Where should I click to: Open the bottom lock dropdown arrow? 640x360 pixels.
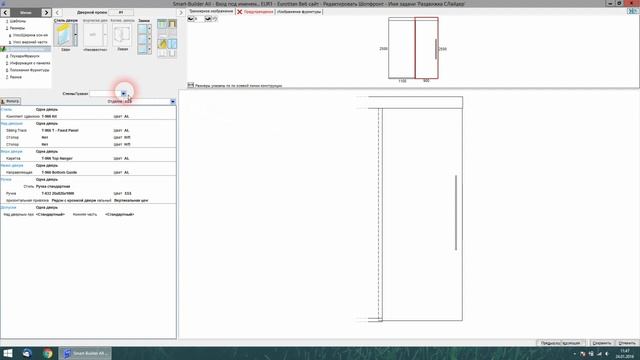click(149, 49)
